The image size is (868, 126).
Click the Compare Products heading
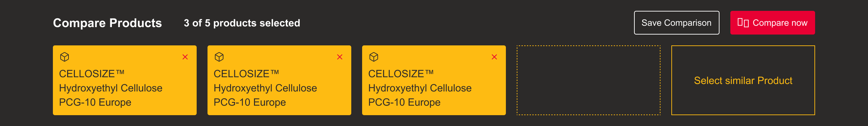107,23
